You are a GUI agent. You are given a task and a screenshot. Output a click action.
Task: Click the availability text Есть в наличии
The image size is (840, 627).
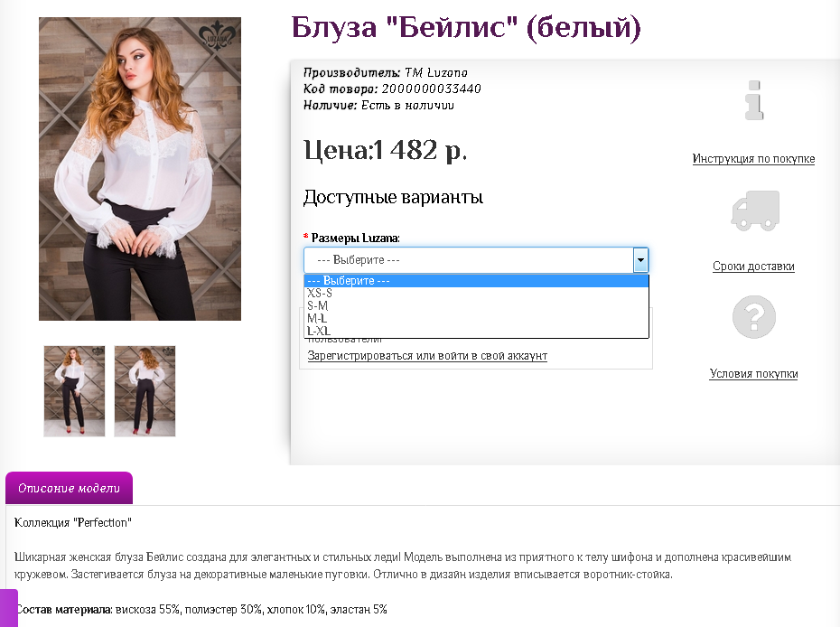tap(407, 106)
